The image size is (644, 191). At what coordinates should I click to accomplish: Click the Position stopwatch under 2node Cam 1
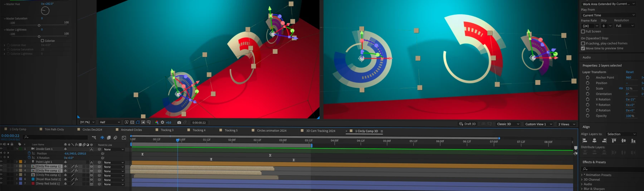click(x=29, y=154)
